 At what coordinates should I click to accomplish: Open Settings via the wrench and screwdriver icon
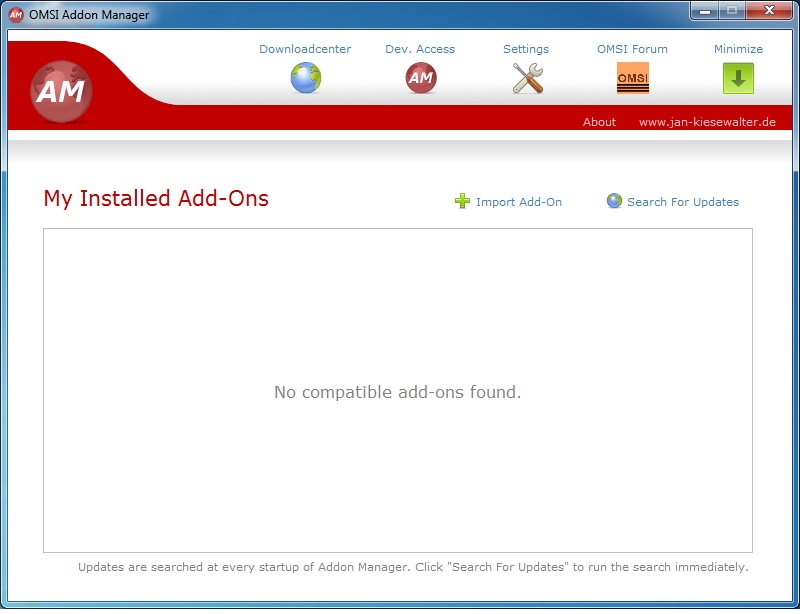click(527, 78)
